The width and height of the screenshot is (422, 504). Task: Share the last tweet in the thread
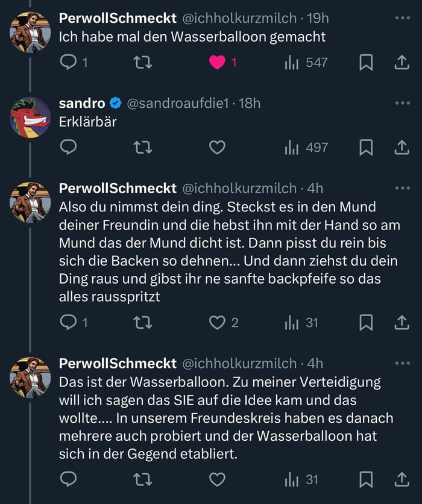[402, 479]
